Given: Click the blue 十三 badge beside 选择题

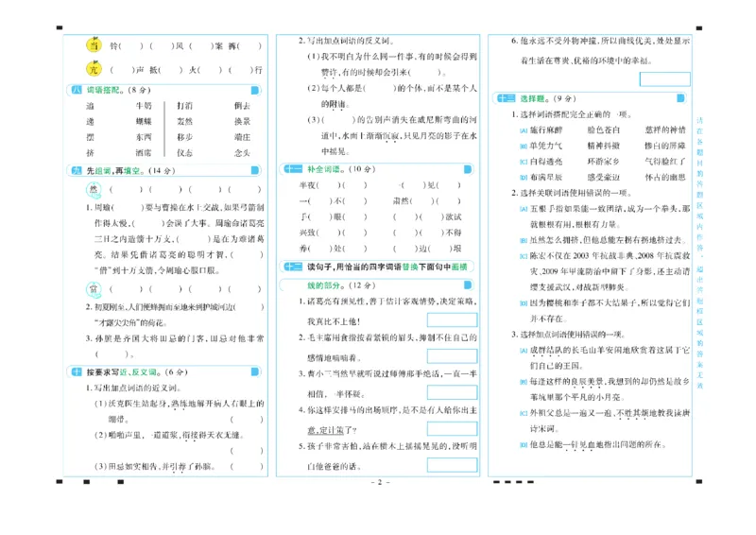Looking at the screenshot, I should (x=507, y=98).
